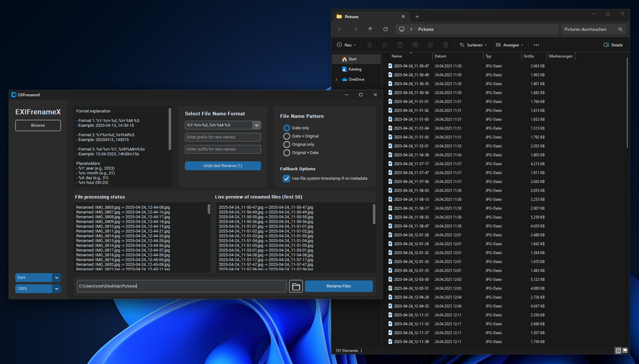Click the suffix for new names field
Image resolution: width=639 pixels, height=364 pixels.
pyautogui.click(x=223, y=149)
